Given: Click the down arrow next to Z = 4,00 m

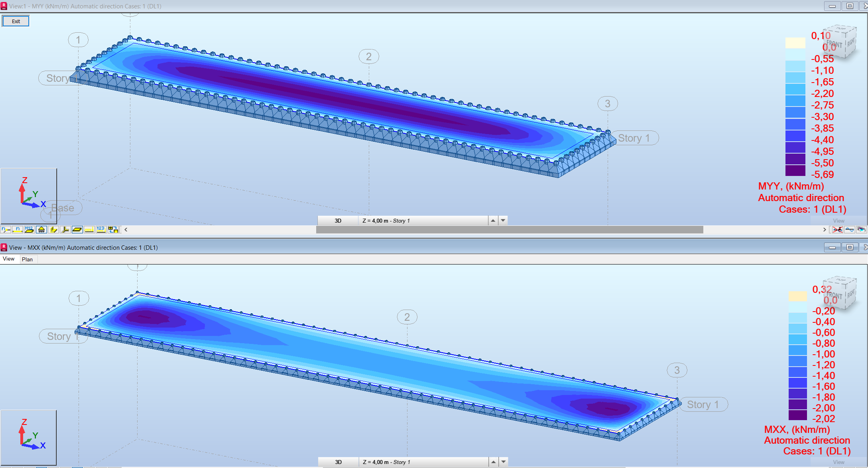Looking at the screenshot, I should [503, 220].
